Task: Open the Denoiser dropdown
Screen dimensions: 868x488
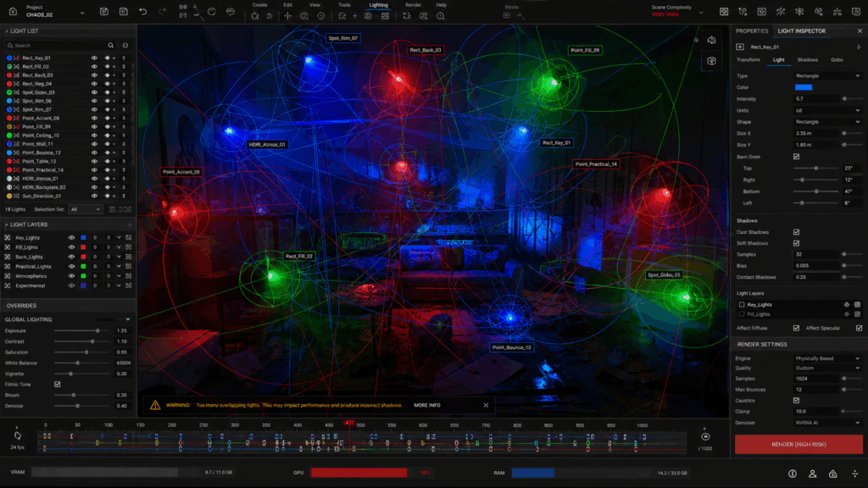Action: point(827,423)
